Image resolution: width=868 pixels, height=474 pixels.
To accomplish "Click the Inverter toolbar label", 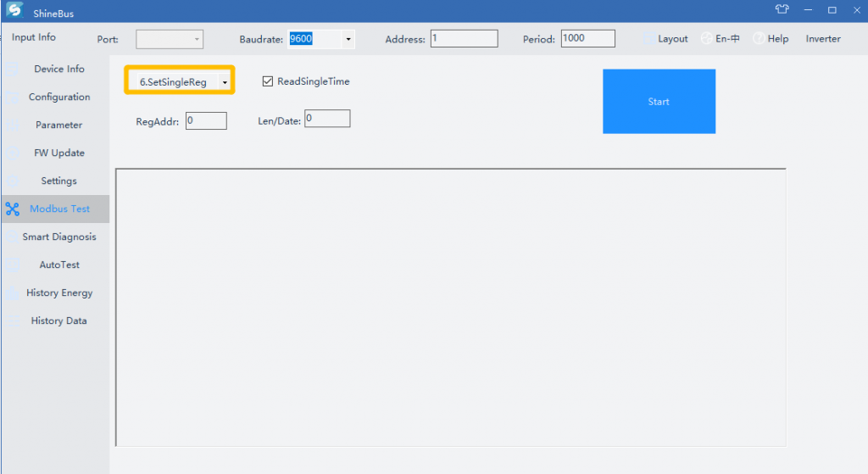I will [823, 39].
